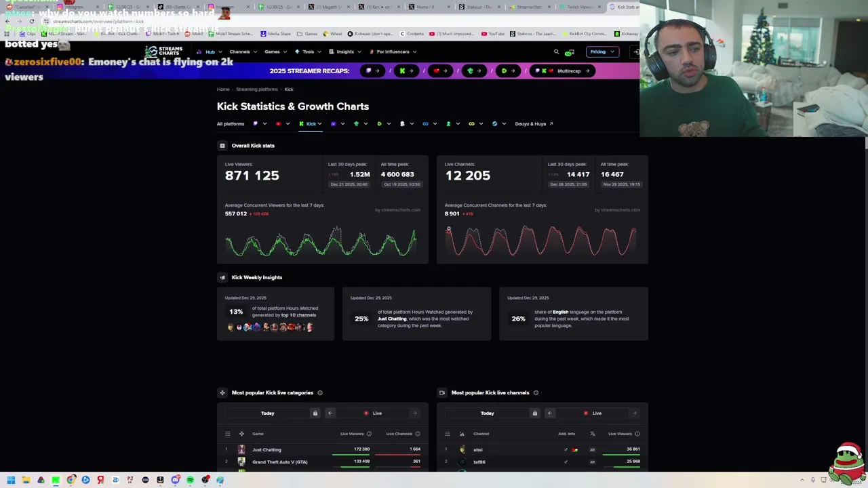Click info icon next to Most popular Kick live categories
This screenshot has width=868, height=488.
[320, 392]
